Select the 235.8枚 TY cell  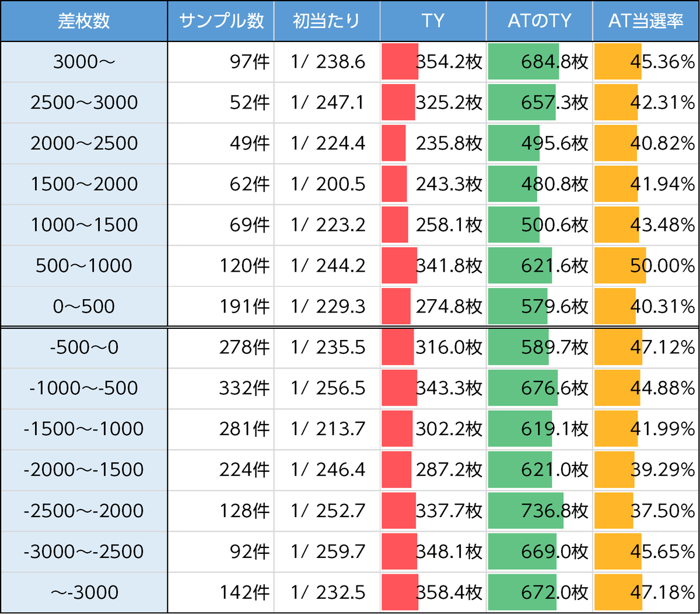pos(433,143)
